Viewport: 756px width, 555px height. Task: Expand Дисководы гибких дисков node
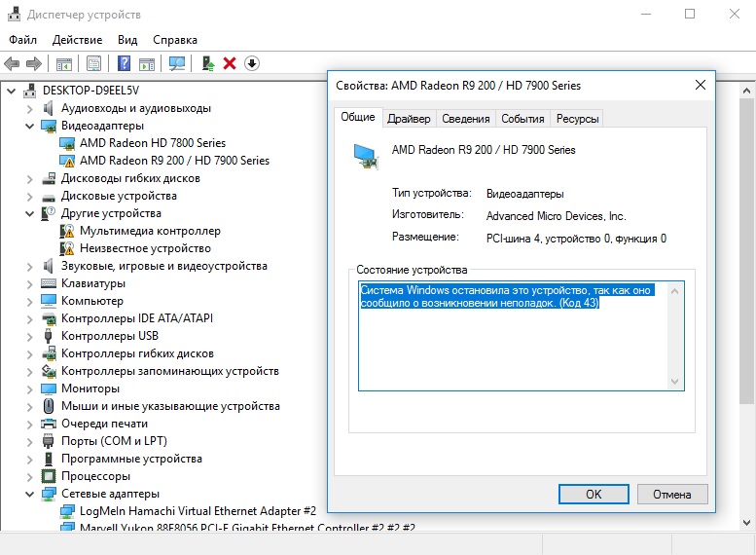[x=30, y=179]
